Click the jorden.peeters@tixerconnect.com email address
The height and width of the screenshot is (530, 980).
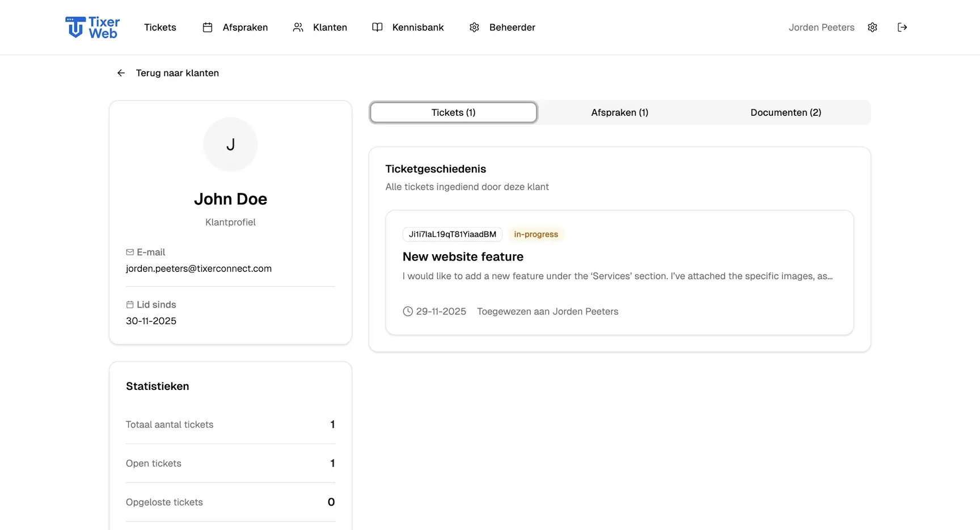click(198, 268)
